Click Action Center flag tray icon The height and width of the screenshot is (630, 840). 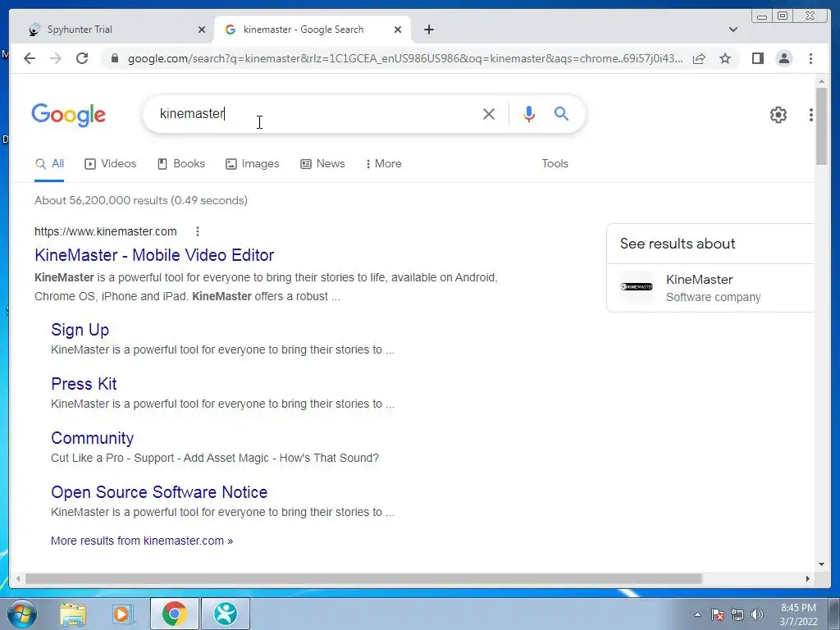click(x=718, y=614)
